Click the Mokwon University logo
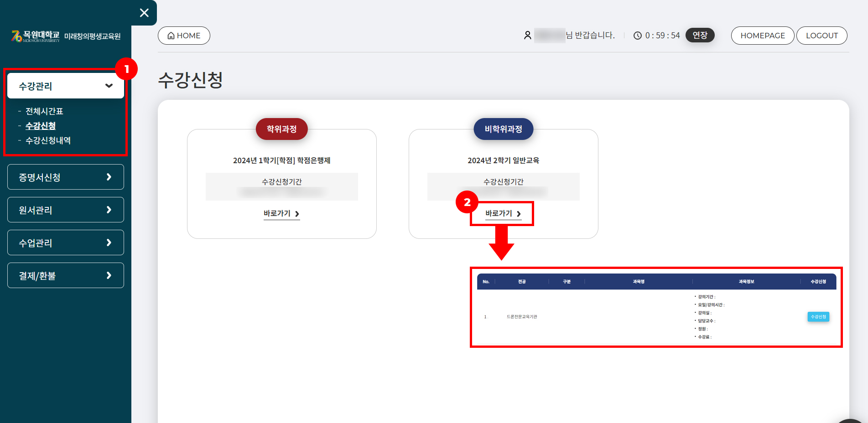The image size is (868, 423). coord(36,36)
